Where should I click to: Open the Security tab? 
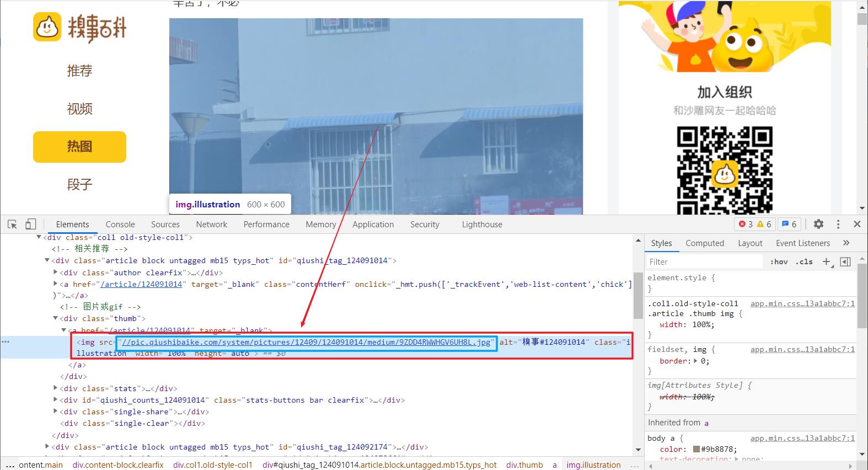pyautogui.click(x=425, y=225)
